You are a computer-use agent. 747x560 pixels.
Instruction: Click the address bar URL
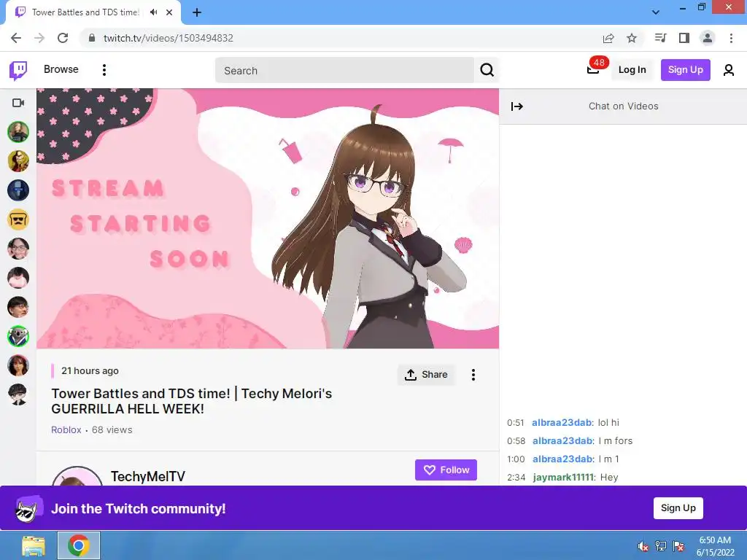point(169,38)
